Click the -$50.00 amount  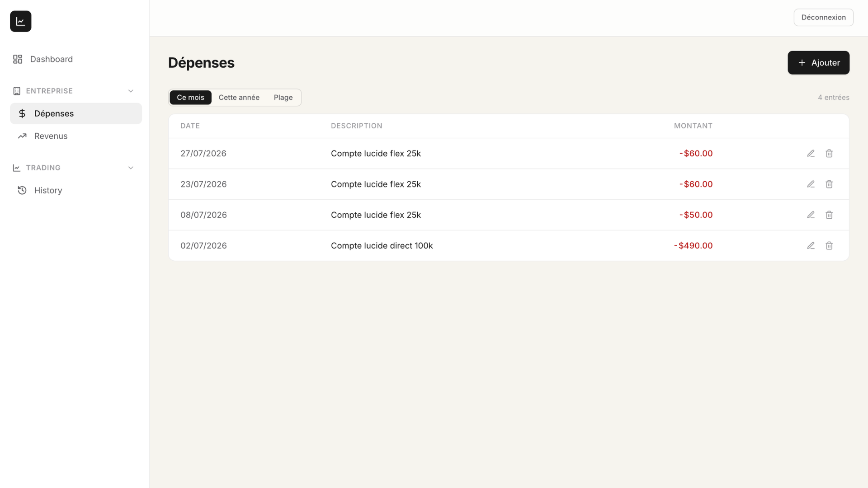pos(696,215)
